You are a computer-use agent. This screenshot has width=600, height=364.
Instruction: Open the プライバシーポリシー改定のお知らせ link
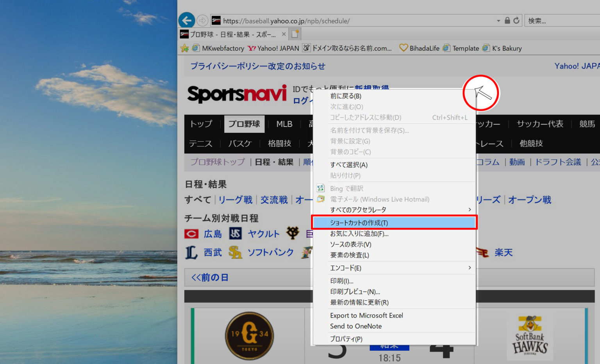click(x=258, y=66)
